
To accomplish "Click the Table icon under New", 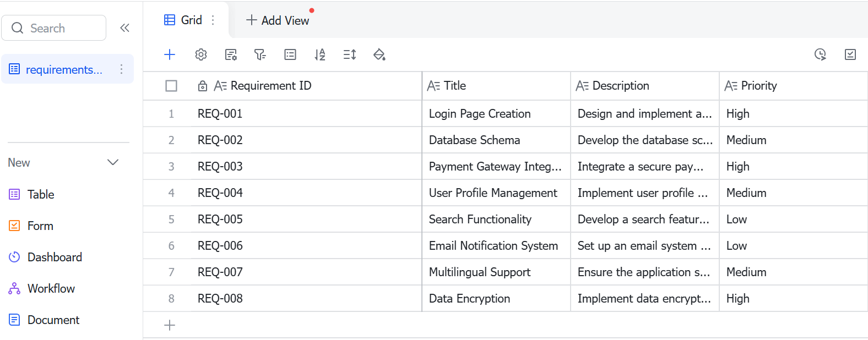I will (14, 194).
